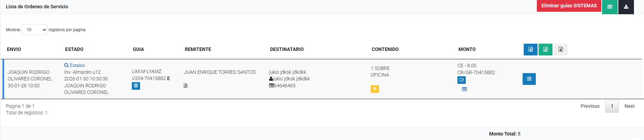Click the document icon under Remitente

[186, 86]
